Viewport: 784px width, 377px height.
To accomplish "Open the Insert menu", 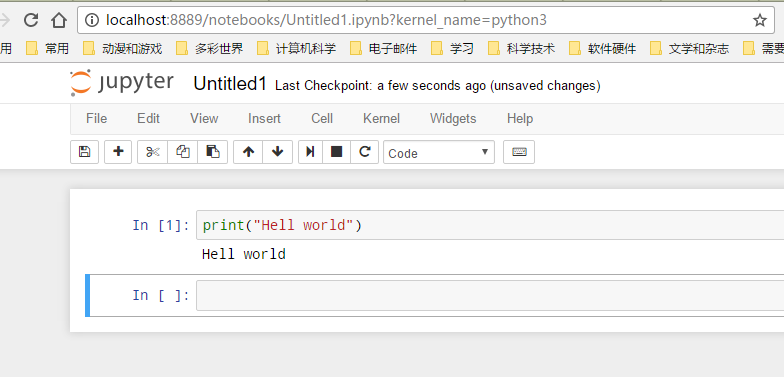I will click(x=264, y=118).
